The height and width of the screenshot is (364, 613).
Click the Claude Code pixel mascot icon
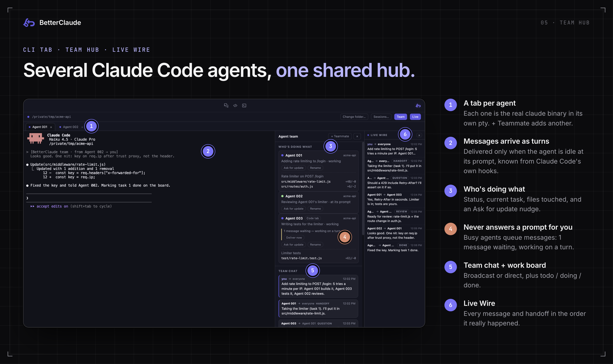[35, 138]
